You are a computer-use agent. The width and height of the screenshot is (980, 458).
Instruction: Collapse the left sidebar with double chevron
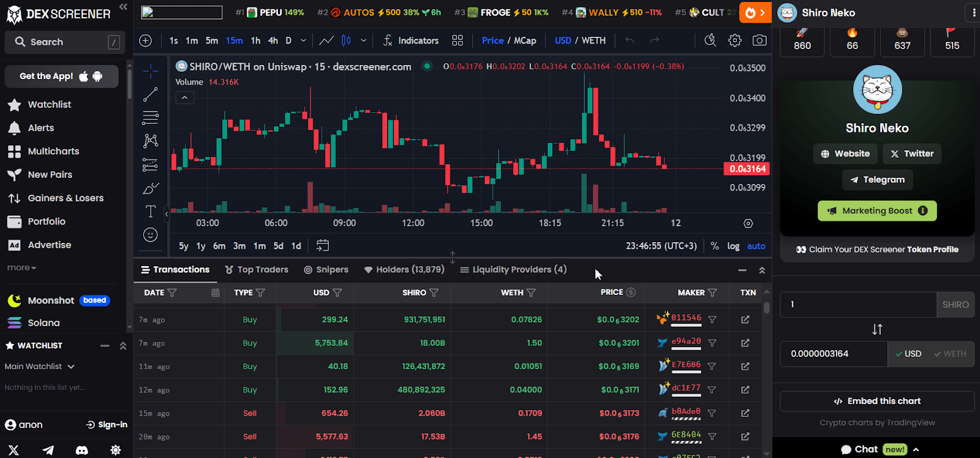123,7
